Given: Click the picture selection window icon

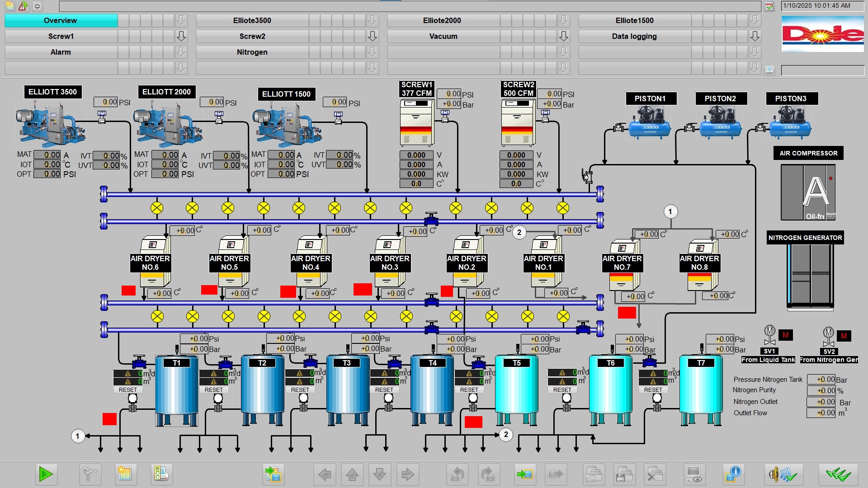Looking at the screenshot, I should click(273, 474).
